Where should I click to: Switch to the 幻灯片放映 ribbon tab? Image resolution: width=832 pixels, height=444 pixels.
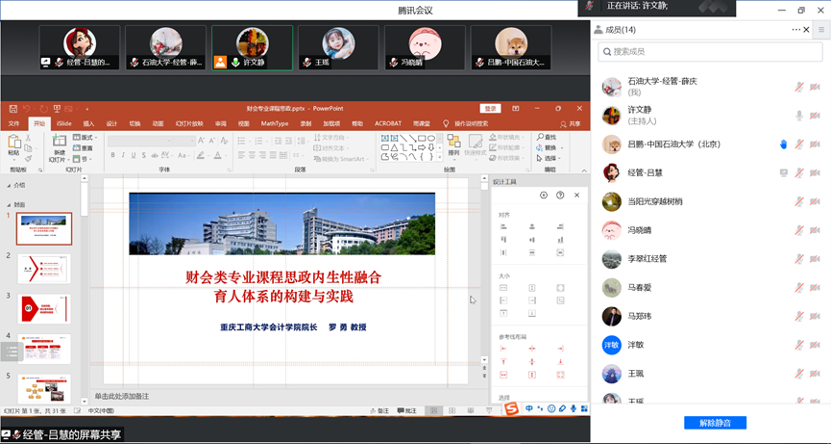tap(190, 124)
